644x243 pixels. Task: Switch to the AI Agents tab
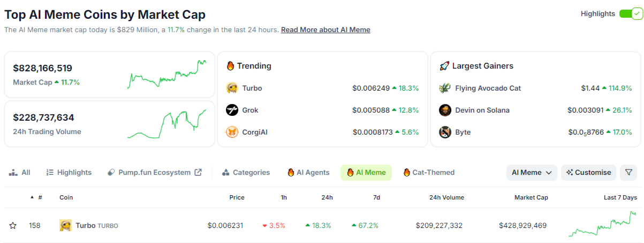(x=308, y=173)
